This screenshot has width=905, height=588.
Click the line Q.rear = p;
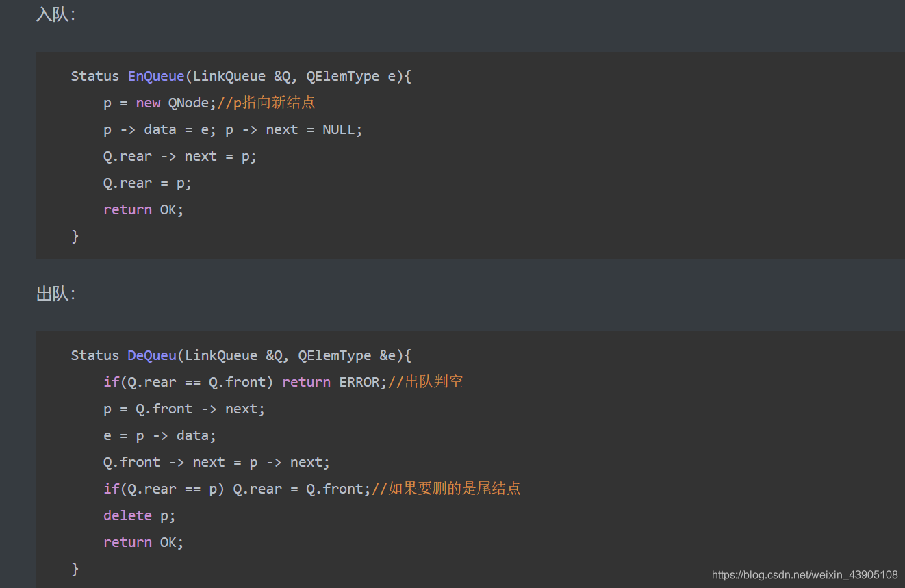(x=148, y=183)
